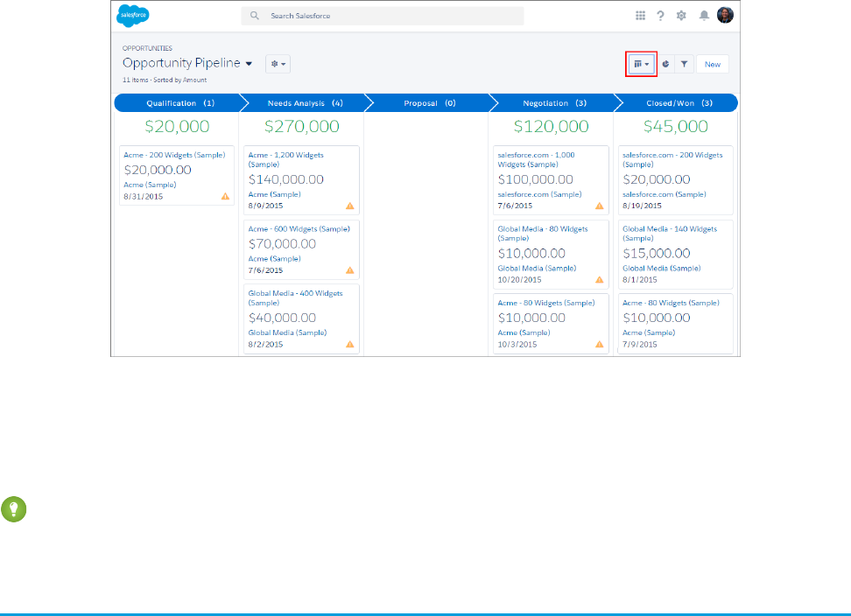Screen dimensions: 851x616
Task: Click the green lightbulb tip icon
Action: 13,509
